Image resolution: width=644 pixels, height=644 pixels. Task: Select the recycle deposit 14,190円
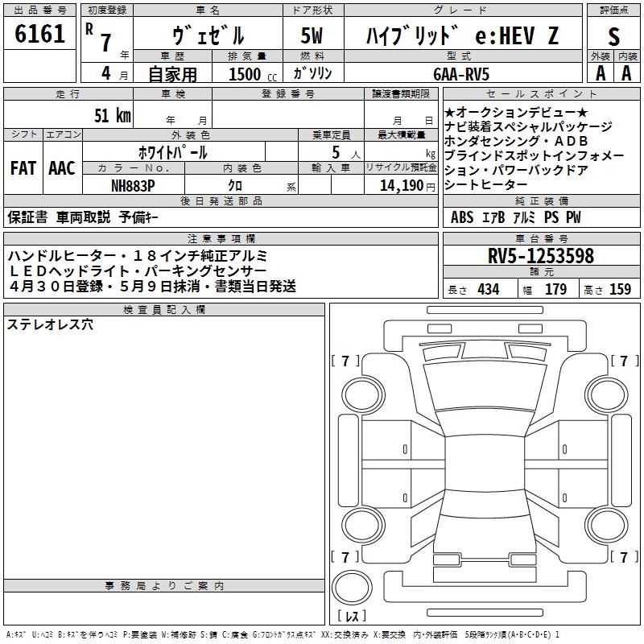coord(407,186)
